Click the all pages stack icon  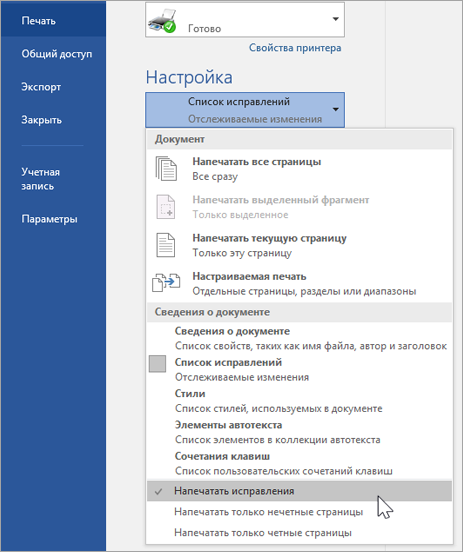tap(166, 169)
